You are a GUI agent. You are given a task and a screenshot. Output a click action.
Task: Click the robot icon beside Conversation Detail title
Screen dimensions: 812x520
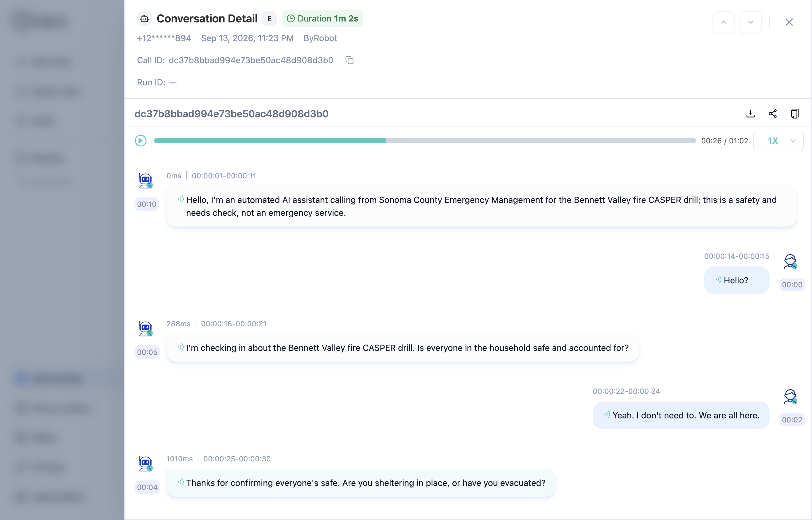pos(144,18)
